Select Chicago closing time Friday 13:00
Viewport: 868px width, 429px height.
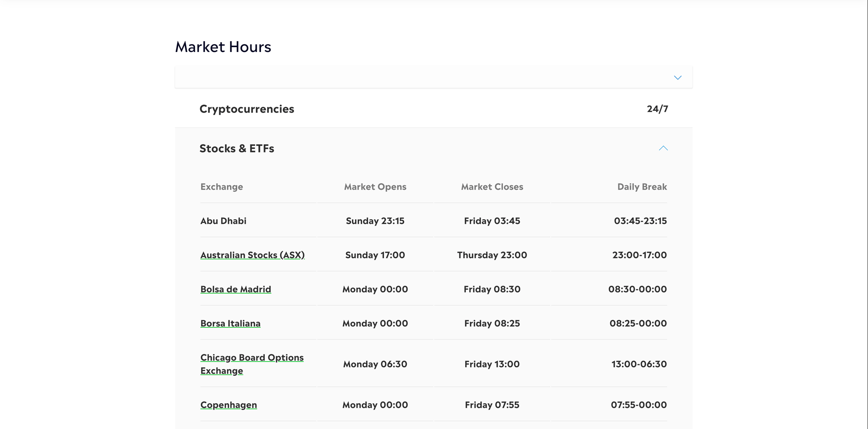tap(492, 364)
